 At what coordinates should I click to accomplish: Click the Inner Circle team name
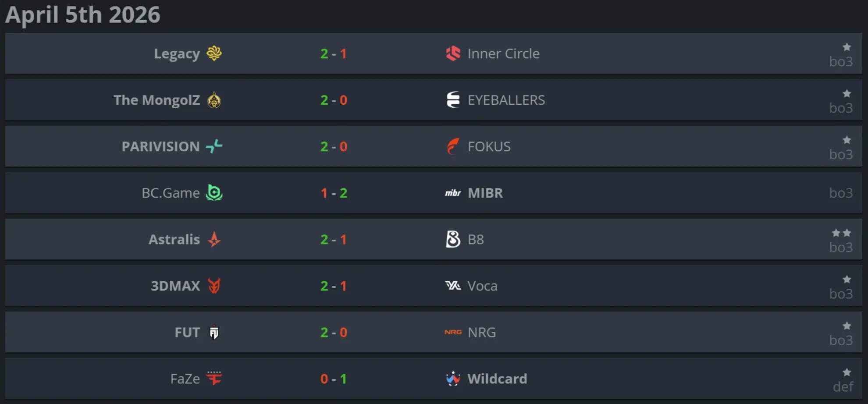[504, 53]
